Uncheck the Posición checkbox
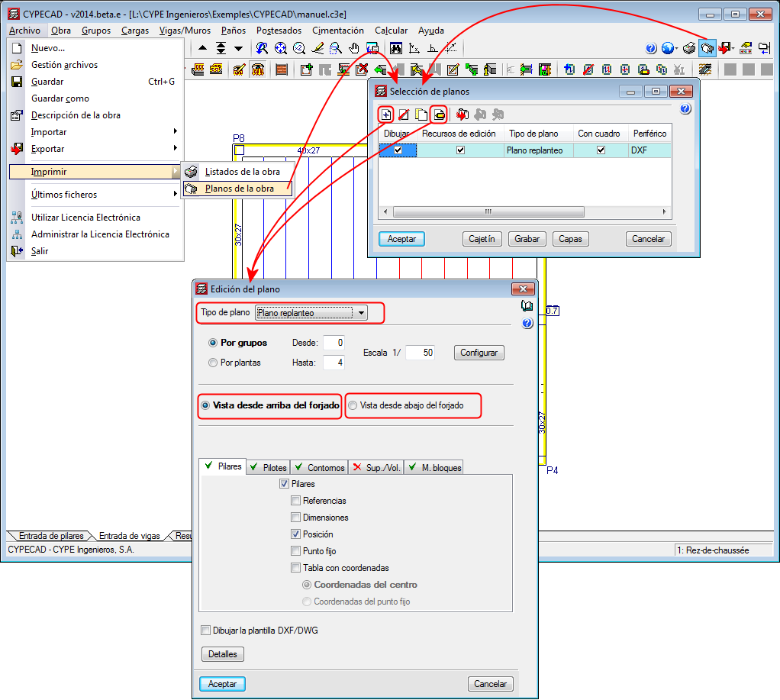The image size is (780, 700). pyautogui.click(x=295, y=534)
